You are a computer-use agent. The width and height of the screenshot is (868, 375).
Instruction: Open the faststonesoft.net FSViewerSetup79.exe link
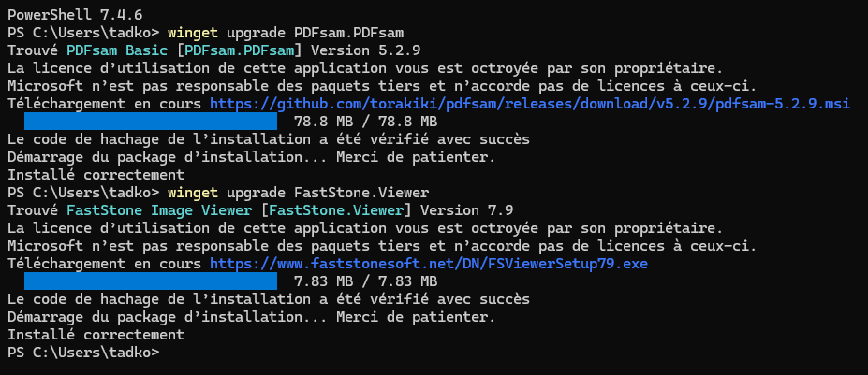[x=429, y=264]
